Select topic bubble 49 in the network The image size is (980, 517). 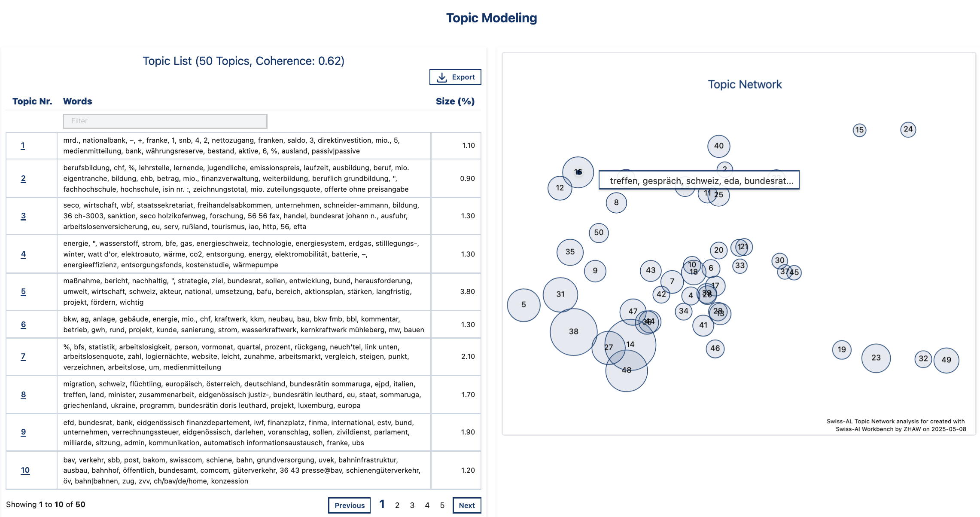(947, 360)
